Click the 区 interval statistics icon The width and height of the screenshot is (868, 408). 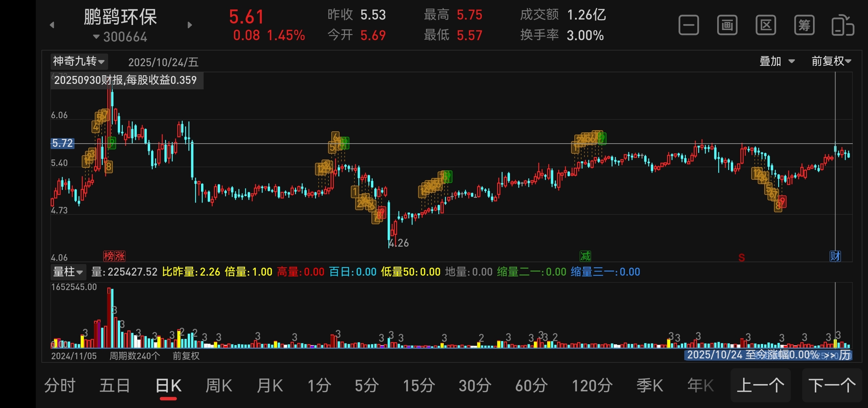pyautogui.click(x=766, y=25)
